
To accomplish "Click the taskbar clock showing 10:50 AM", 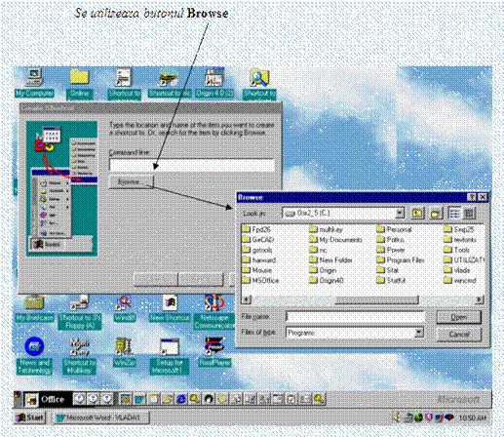I will tap(473, 417).
